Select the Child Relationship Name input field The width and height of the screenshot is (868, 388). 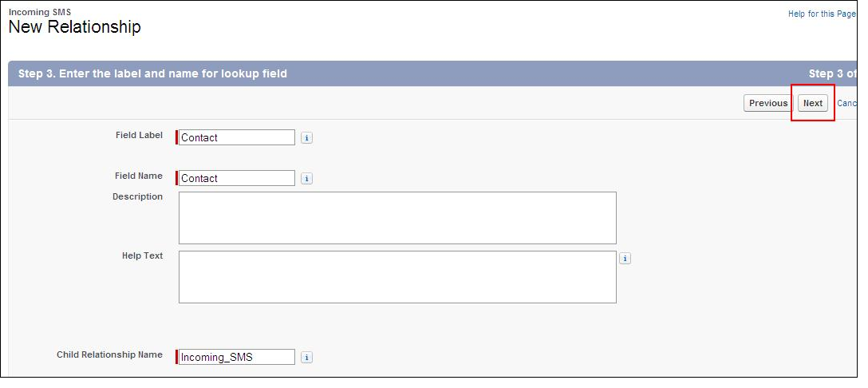237,357
